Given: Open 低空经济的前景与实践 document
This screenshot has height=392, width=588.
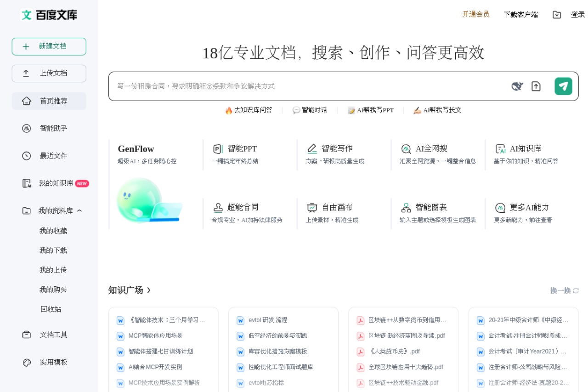Looking at the screenshot, I should (x=278, y=336).
